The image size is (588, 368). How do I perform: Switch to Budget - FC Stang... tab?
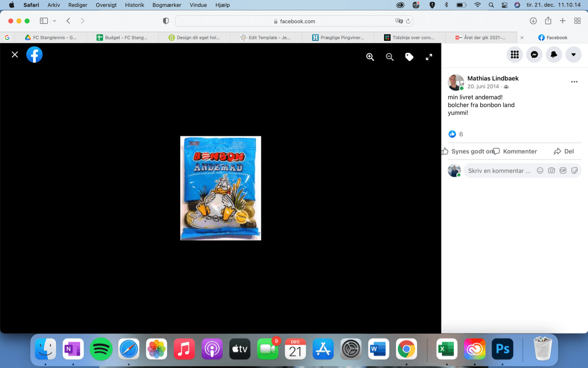click(122, 37)
